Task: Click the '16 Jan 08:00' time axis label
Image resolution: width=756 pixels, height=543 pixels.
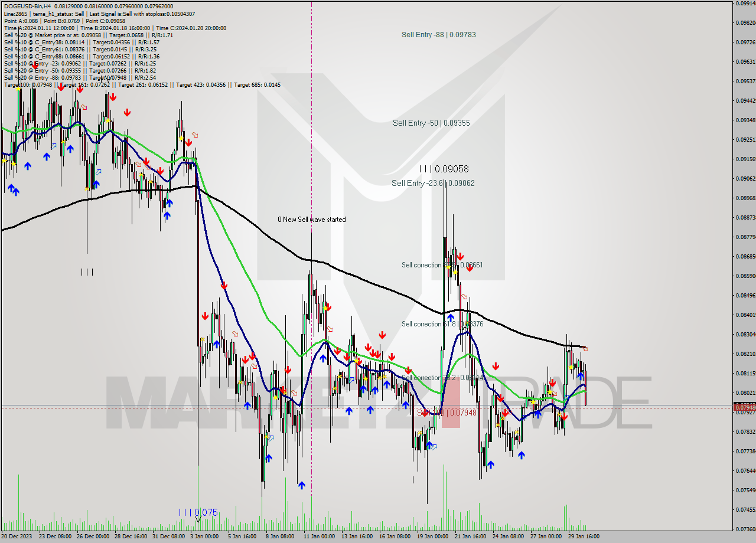Action: [394, 537]
